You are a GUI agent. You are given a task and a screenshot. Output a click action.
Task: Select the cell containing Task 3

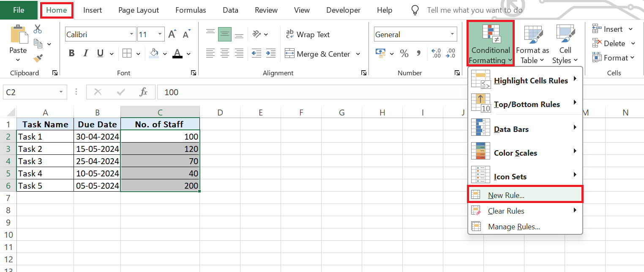point(45,161)
